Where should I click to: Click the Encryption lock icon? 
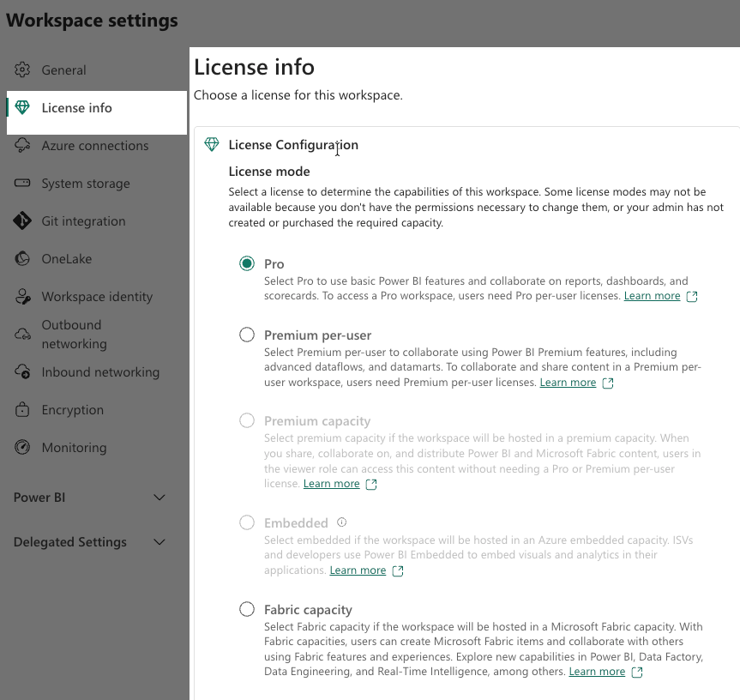[x=22, y=410]
